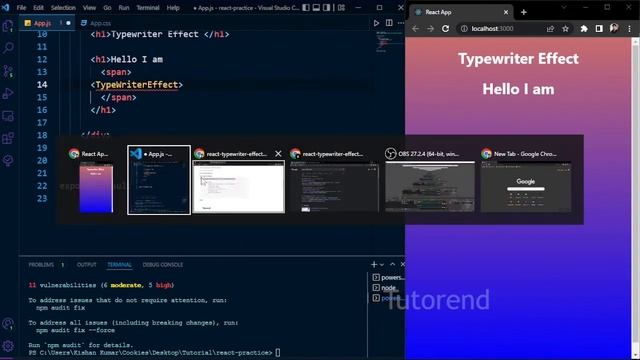Screen dimensions: 640x360
Task: Open the Help menu
Action: tap(173, 7)
